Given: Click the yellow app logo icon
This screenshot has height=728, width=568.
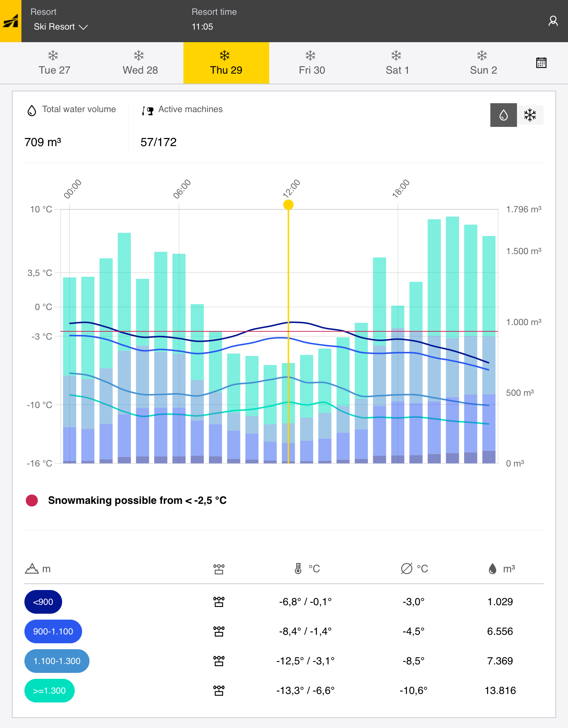Looking at the screenshot, I should pos(11,21).
